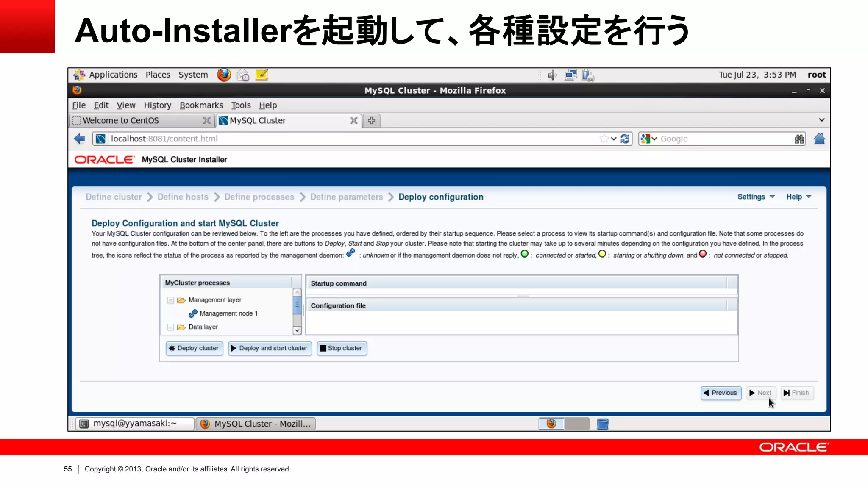Click the Startup command panel header
Image resolution: width=868 pixels, height=488 pixels.
(521, 283)
